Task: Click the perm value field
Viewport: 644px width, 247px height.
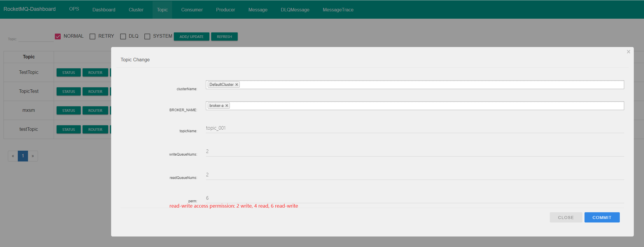Action: click(414, 198)
